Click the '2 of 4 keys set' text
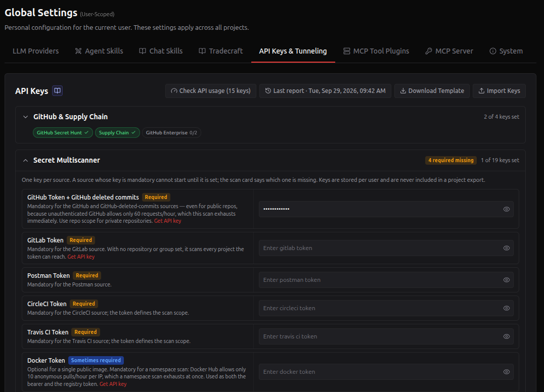This screenshot has height=392, width=544. (502, 117)
